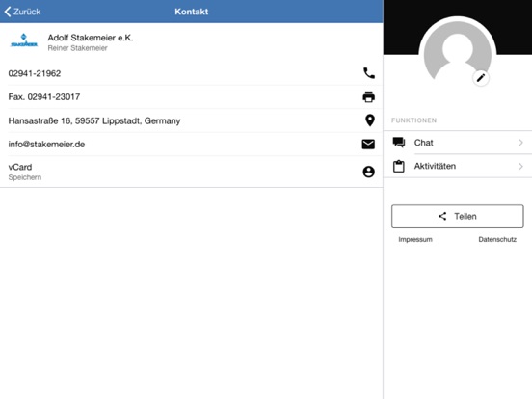Image resolution: width=532 pixels, height=399 pixels.
Task: Select email info@stakemeier.de
Action: [46, 145]
